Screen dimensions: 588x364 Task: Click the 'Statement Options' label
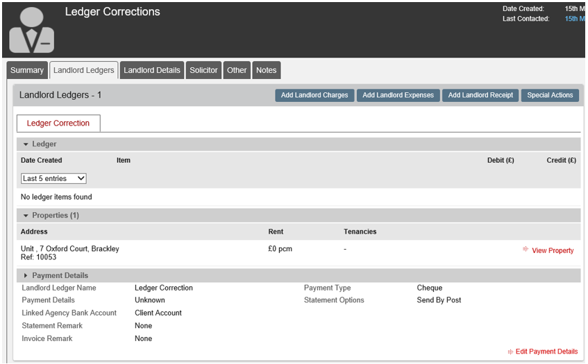point(334,300)
